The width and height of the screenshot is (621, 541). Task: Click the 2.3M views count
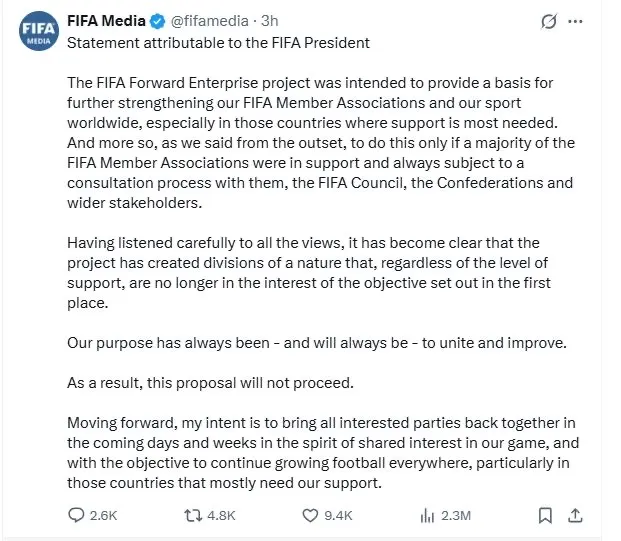[x=456, y=516]
